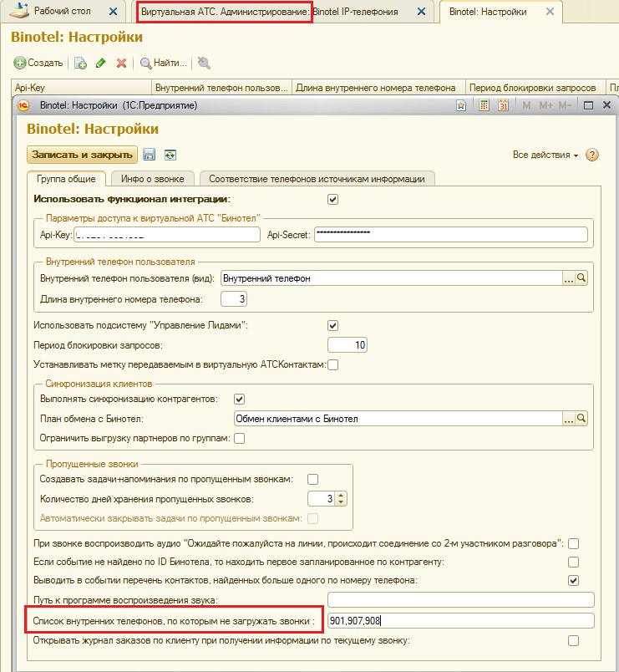Enable Создавать задачи-напоминания по пропущенным звонкам
The height and width of the screenshot is (672, 619).
[x=312, y=479]
